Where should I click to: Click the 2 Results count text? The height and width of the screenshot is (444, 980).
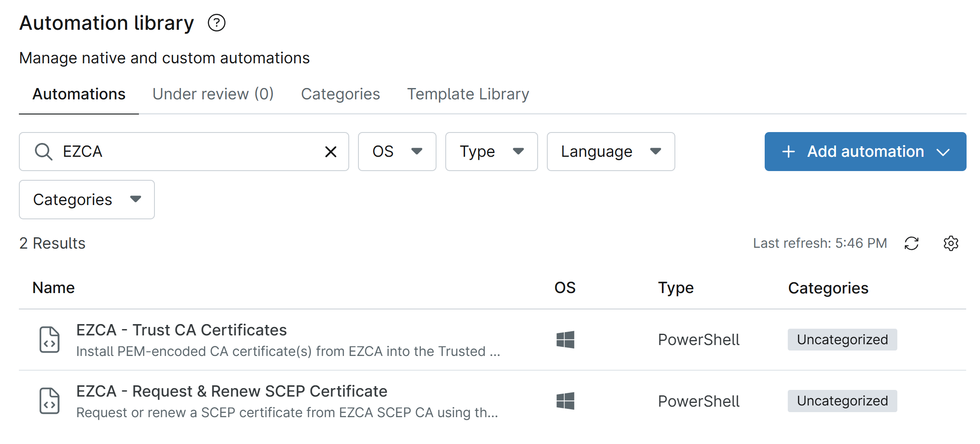click(52, 243)
